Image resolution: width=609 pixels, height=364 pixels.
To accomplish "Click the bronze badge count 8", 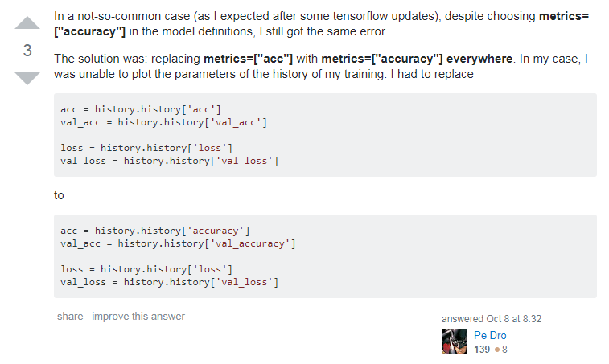I will point(504,350).
